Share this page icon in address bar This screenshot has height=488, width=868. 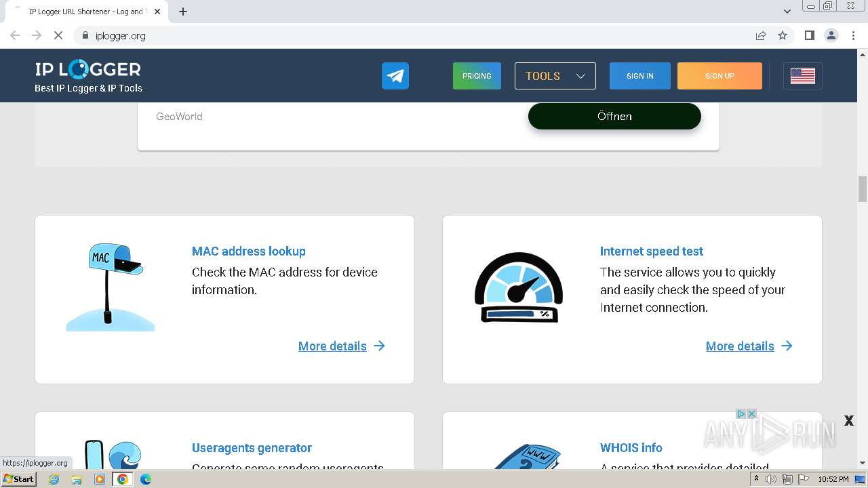[761, 35]
